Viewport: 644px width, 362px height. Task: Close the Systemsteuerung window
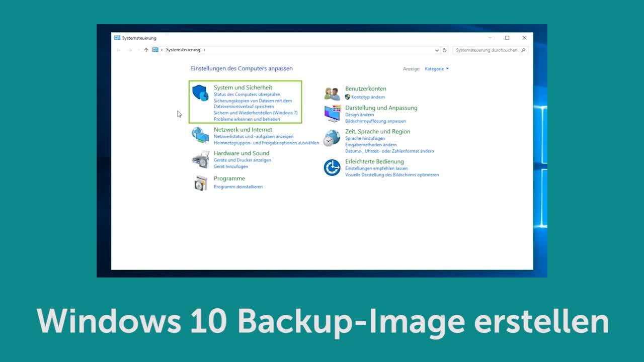(524, 38)
